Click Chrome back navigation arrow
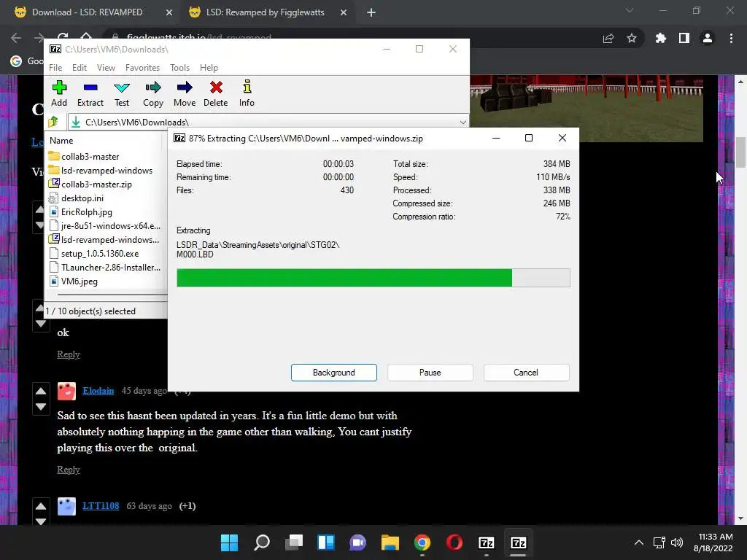The height and width of the screenshot is (560, 747). [x=16, y=38]
